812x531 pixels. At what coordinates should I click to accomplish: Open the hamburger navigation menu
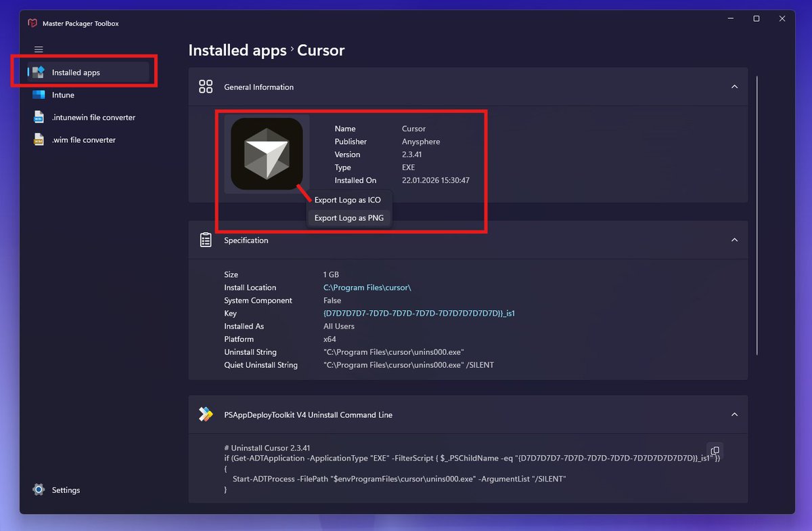click(39, 49)
